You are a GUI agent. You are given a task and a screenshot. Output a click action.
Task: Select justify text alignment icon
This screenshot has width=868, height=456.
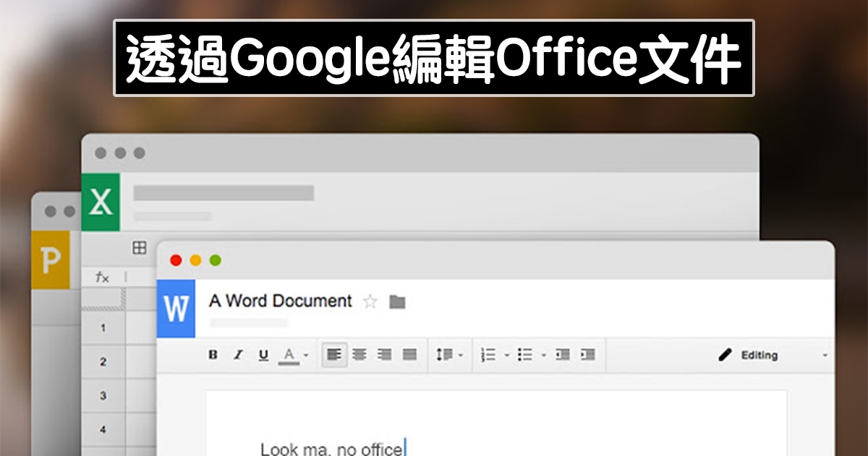tap(410, 355)
